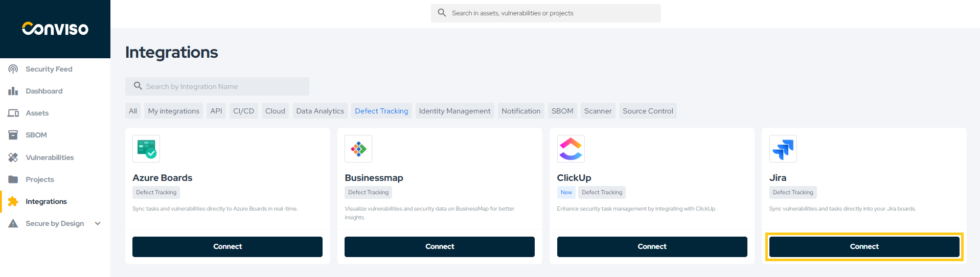Viewport: 980px width, 277px height.
Task: Click Businessmap description text
Action: pyautogui.click(x=429, y=213)
